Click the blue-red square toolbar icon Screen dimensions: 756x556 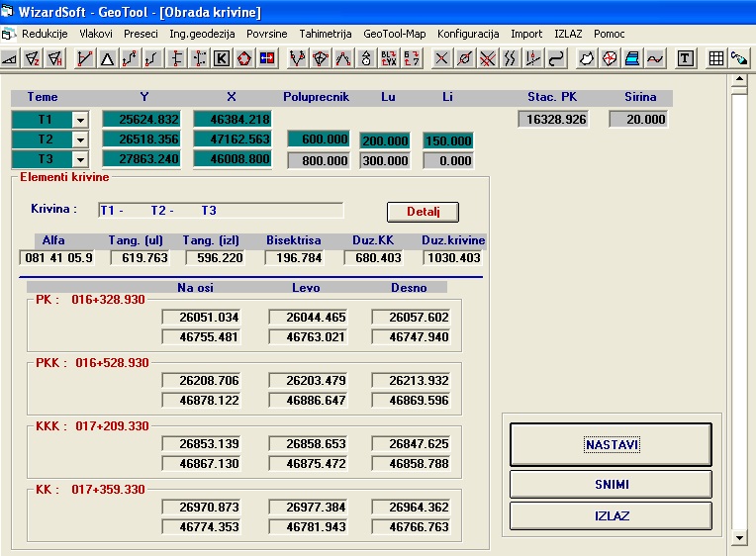[266, 58]
